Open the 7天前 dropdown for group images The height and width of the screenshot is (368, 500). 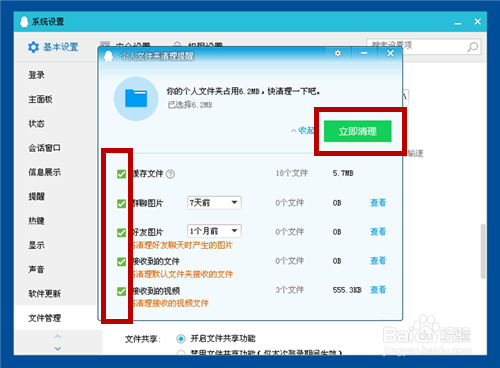click(x=214, y=203)
